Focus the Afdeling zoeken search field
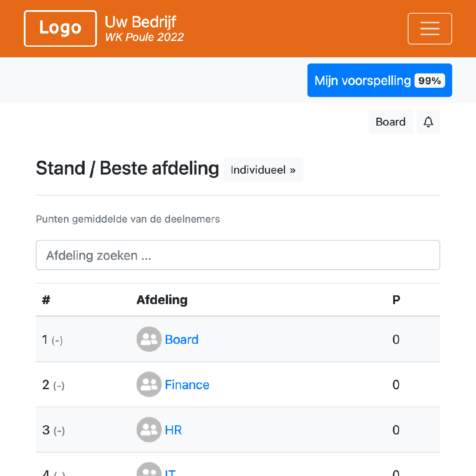Image resolution: width=476 pixels, height=476 pixels. point(238,255)
